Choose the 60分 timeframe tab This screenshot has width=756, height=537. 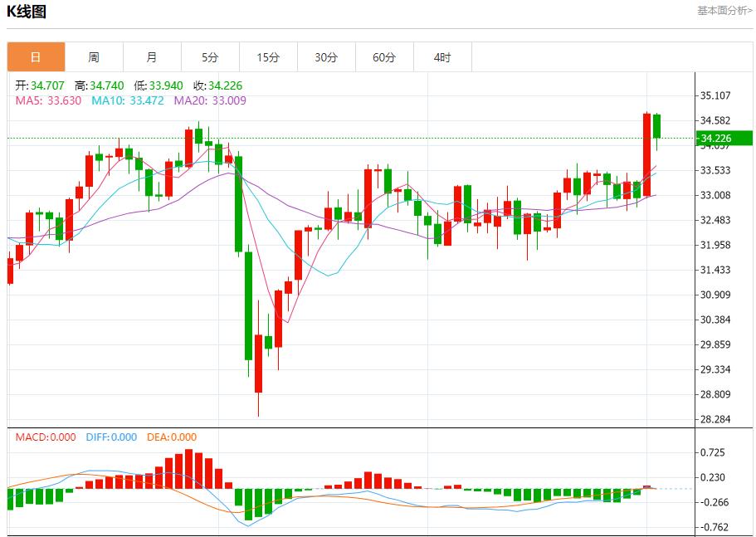(384, 57)
